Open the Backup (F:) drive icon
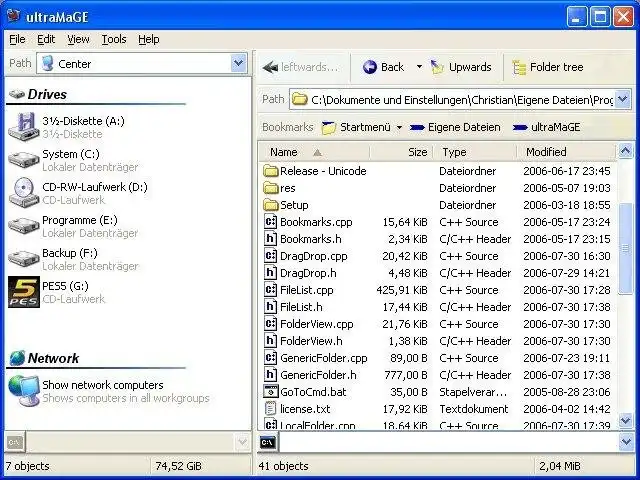 point(24,258)
